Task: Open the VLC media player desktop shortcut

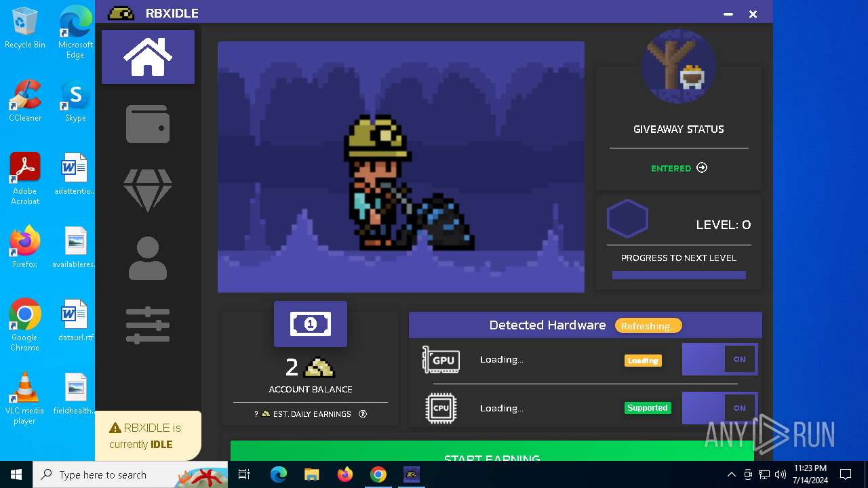Action: pos(25,399)
